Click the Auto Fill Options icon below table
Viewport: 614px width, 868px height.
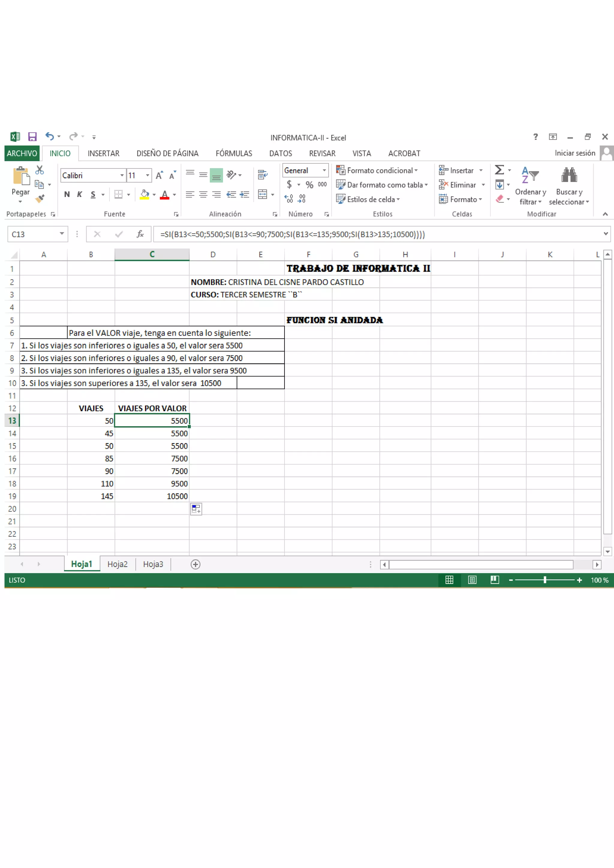tap(196, 509)
